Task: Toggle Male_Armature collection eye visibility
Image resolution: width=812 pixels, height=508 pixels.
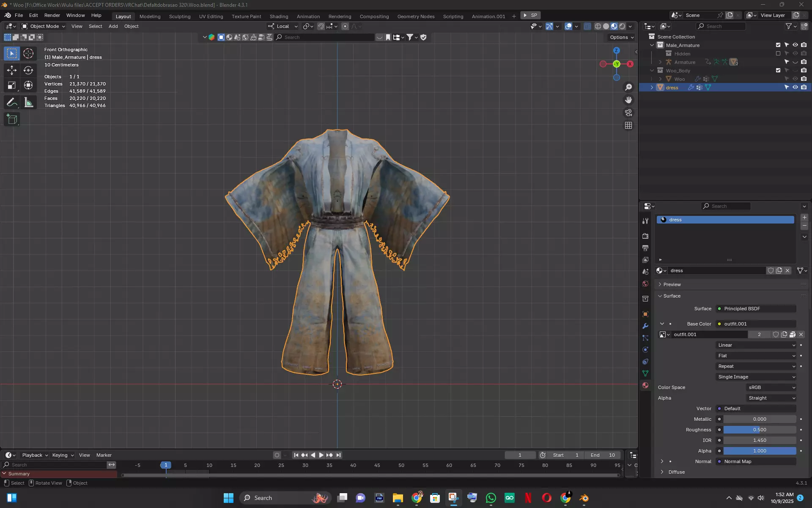Action: point(795,45)
